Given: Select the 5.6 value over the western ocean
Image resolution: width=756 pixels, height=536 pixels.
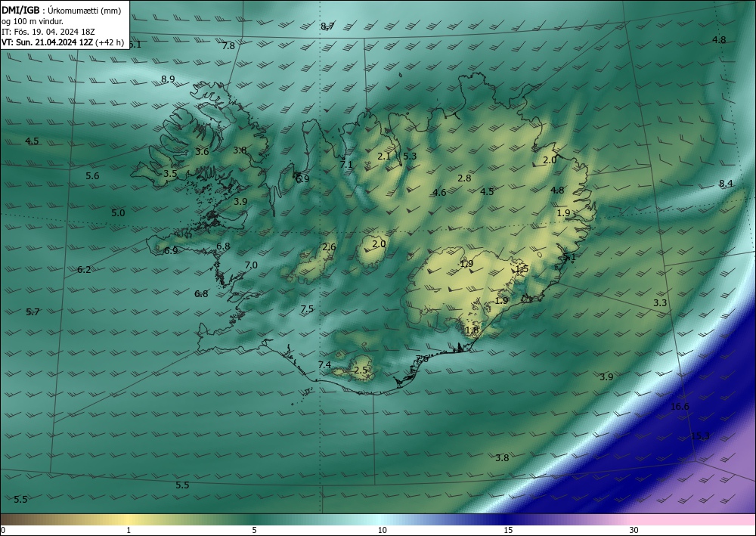Looking at the screenshot, I should coord(92,176).
